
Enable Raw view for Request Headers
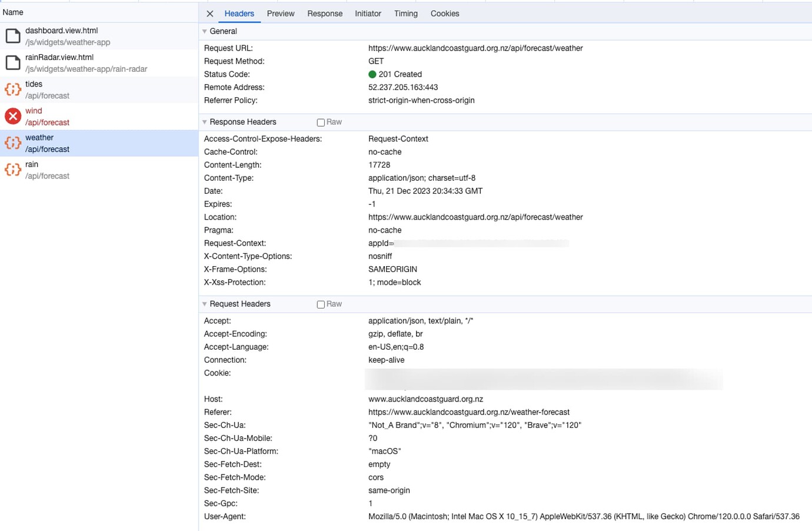point(321,304)
